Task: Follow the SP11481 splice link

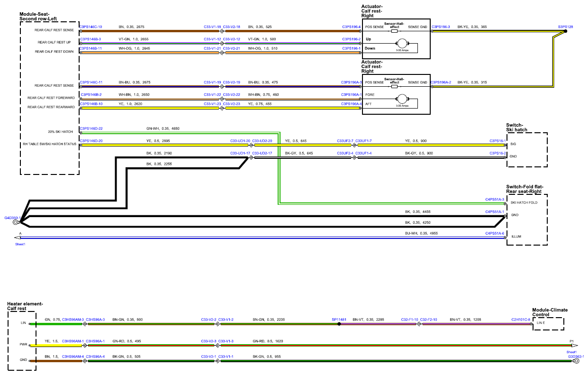Action: pyautogui.click(x=339, y=320)
